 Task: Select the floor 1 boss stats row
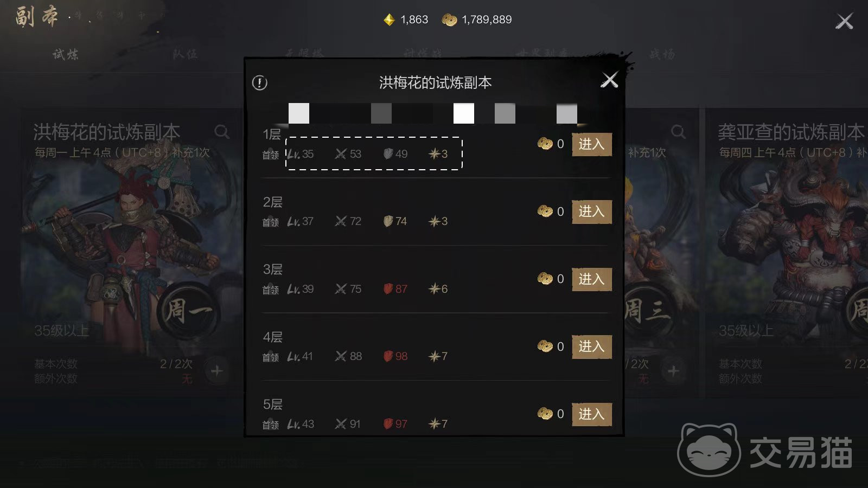[x=374, y=153]
